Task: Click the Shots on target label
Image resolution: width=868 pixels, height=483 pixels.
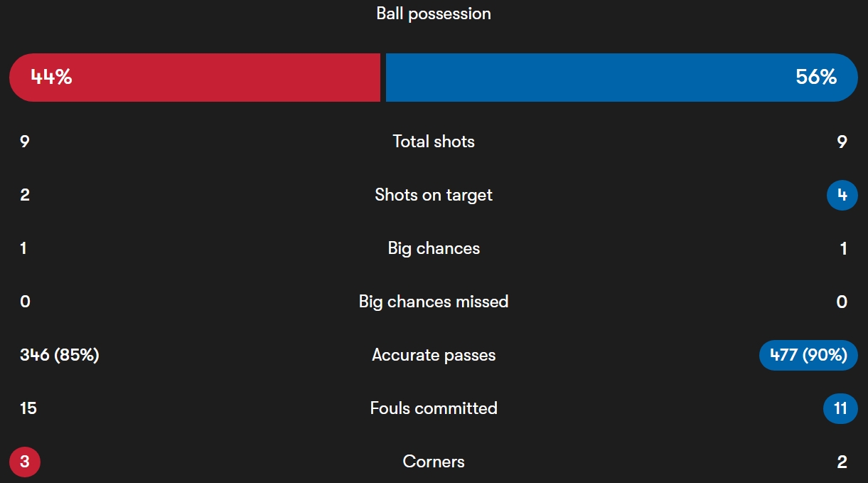Action: click(x=434, y=195)
